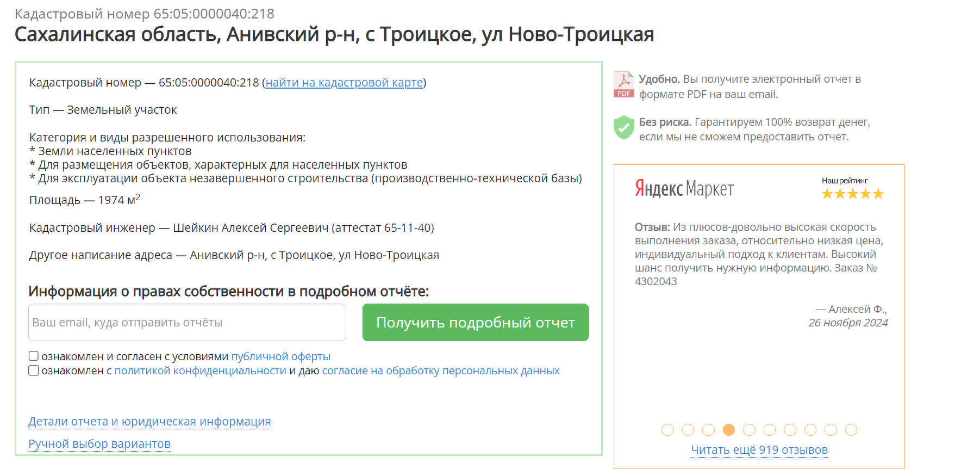Open the публичной оферты link

tap(281, 356)
